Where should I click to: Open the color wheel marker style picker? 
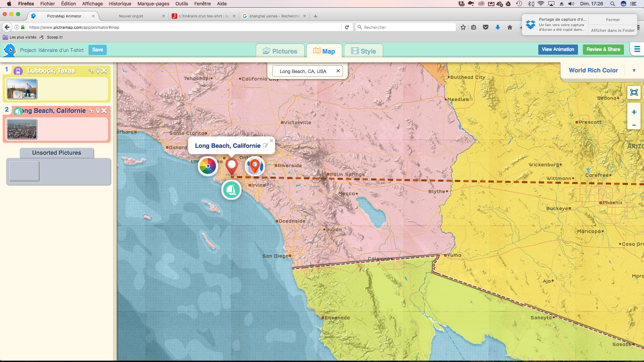(208, 166)
